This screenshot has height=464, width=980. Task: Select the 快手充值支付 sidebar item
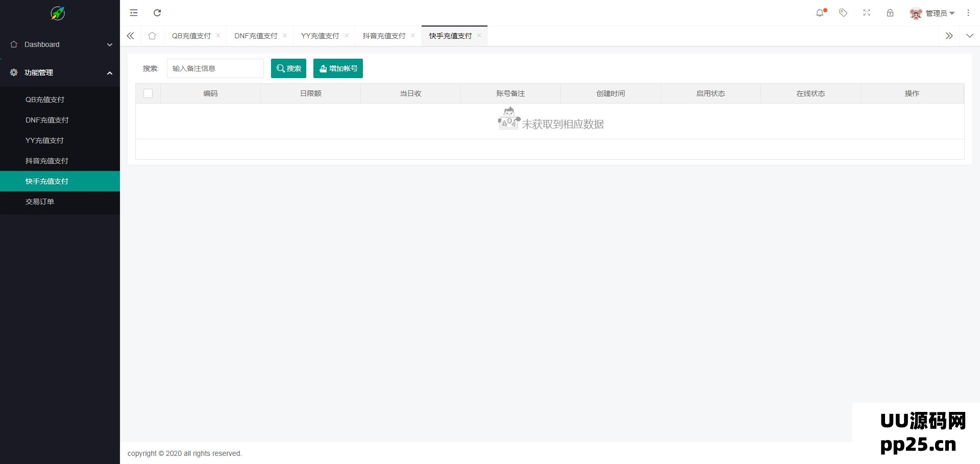(x=47, y=181)
